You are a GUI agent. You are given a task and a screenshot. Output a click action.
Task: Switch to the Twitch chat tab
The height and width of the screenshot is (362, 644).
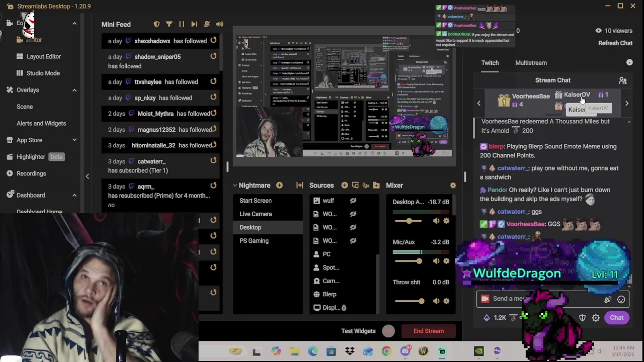click(x=490, y=63)
